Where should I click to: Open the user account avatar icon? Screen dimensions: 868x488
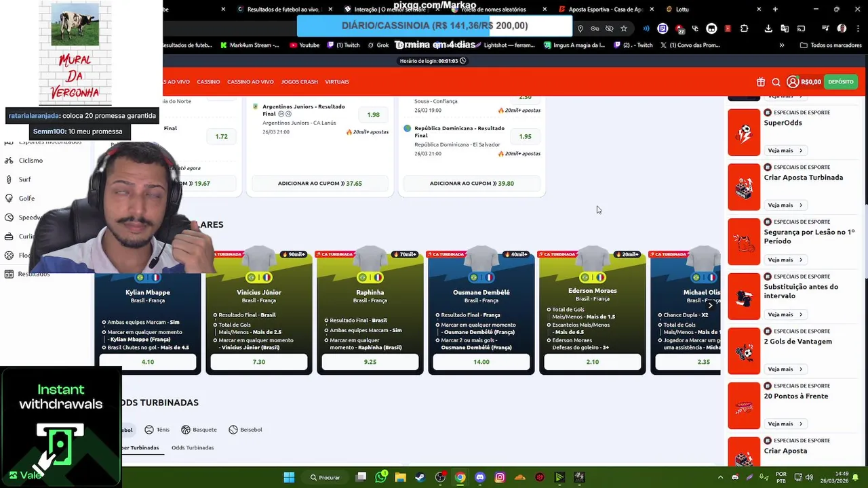pyautogui.click(x=793, y=82)
